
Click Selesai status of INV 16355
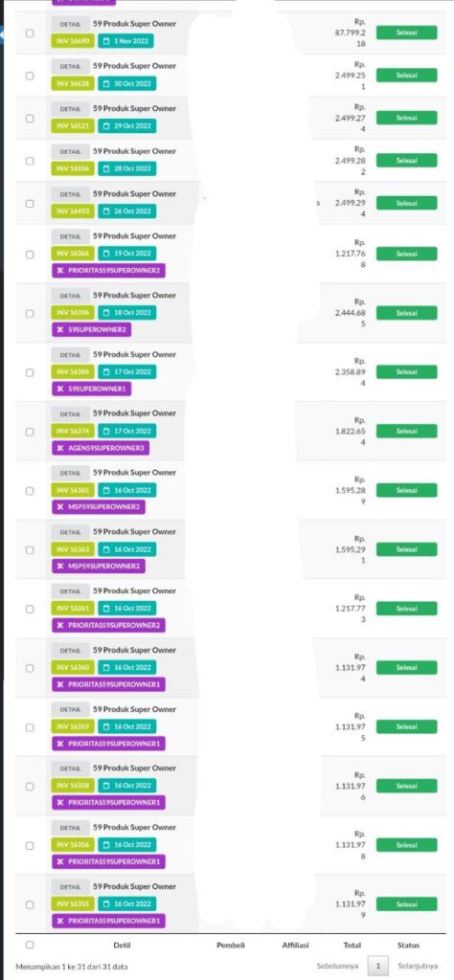406,903
